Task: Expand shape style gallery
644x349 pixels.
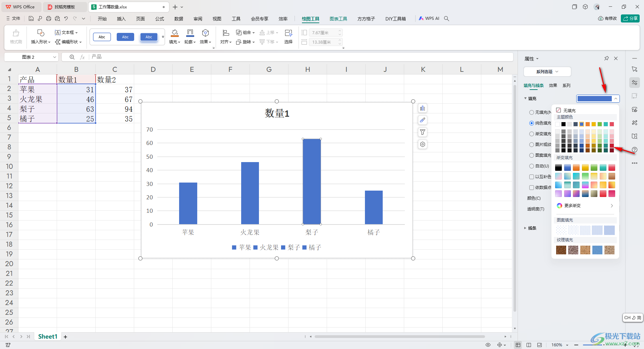Action: coord(163,37)
